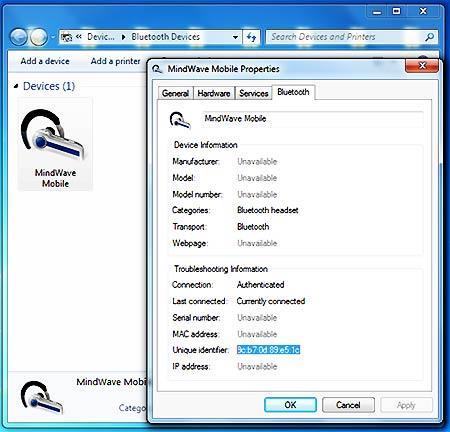Switch to the Hardware tab
This screenshot has height=432, width=450.
click(x=214, y=93)
